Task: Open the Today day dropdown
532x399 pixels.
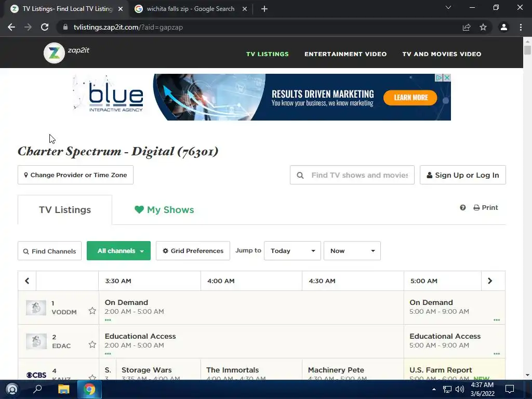Action: point(292,251)
